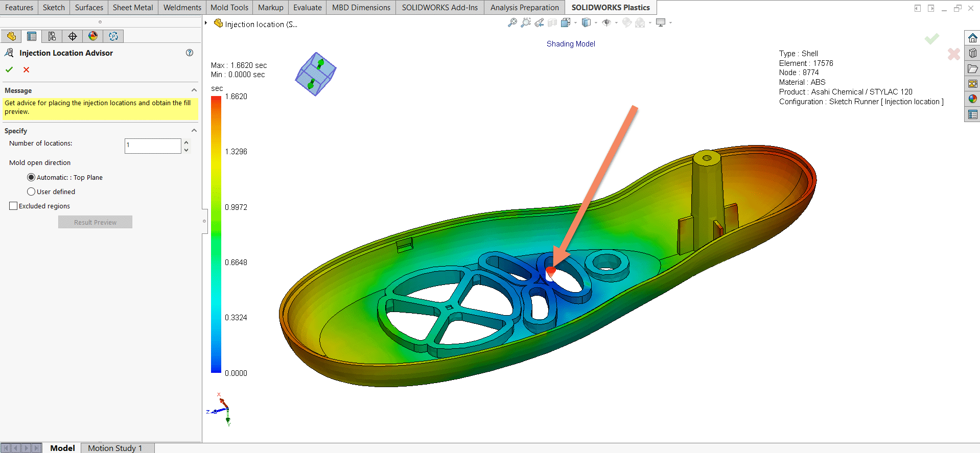This screenshot has height=453, width=980.
Task: Open the Design Library in task pane
Action: coord(972,53)
